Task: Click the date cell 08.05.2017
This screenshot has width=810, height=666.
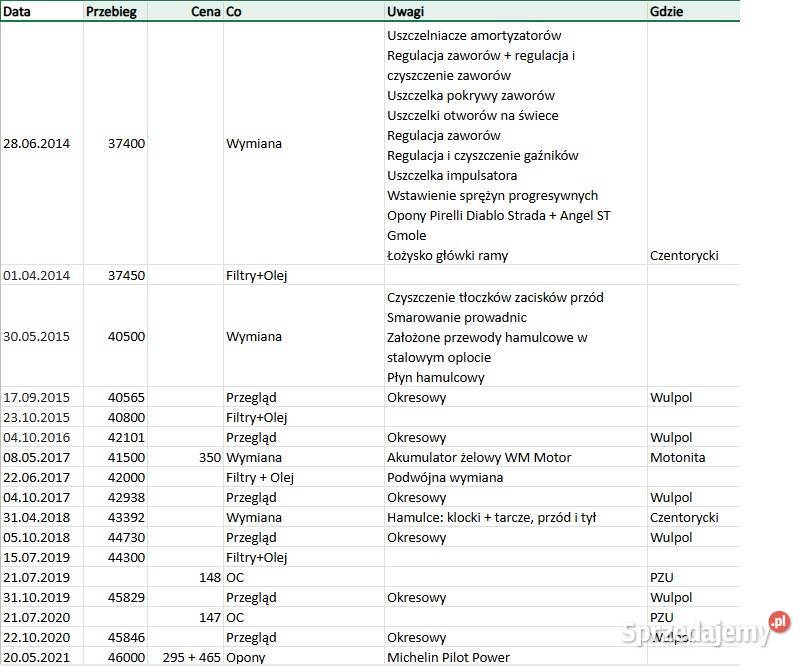Action: (x=37, y=457)
